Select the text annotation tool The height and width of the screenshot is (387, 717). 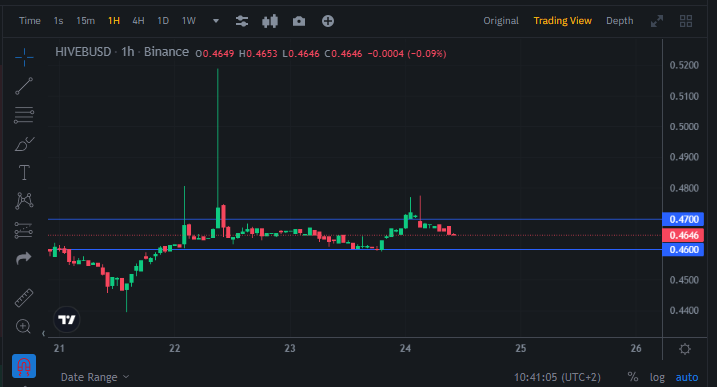pyautogui.click(x=24, y=172)
